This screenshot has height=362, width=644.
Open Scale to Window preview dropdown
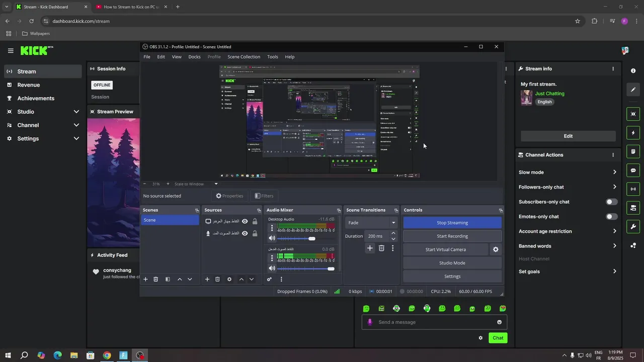pyautogui.click(x=196, y=184)
